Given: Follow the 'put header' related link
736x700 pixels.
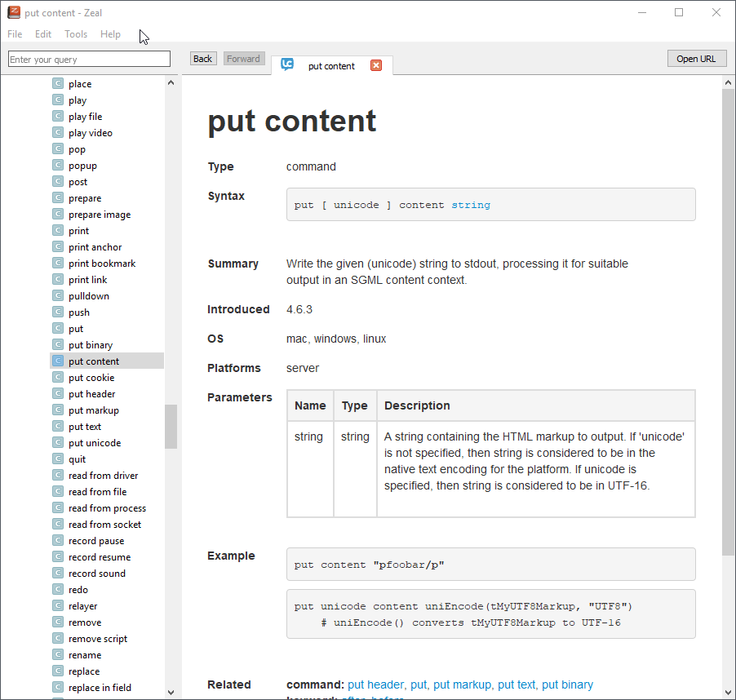Looking at the screenshot, I should coord(375,684).
